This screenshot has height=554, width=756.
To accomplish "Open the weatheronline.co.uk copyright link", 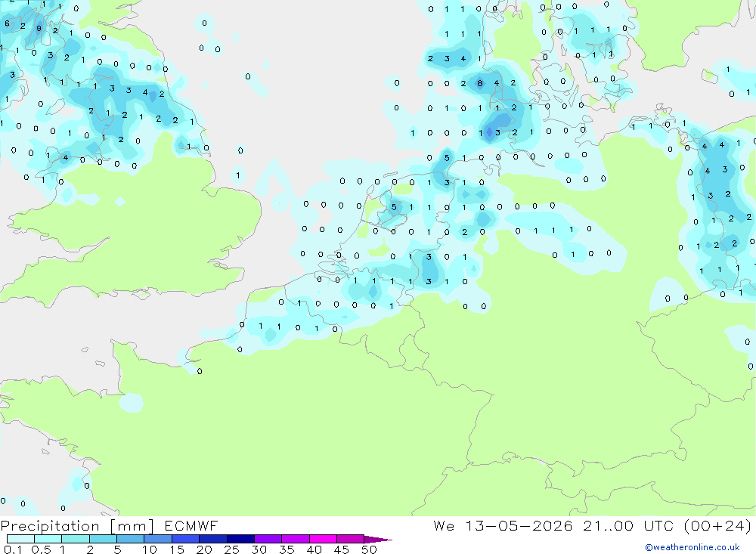I will 692,547.
